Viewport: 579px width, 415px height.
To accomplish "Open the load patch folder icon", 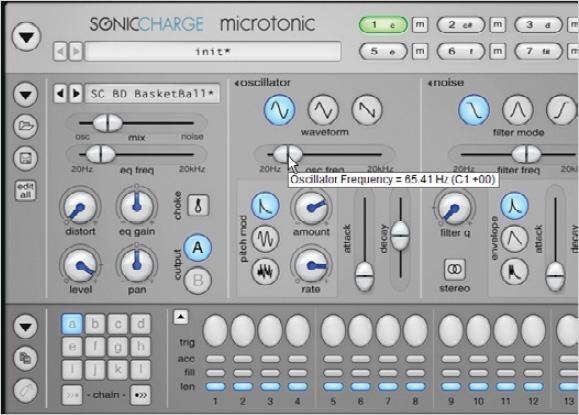I will 25,126.
